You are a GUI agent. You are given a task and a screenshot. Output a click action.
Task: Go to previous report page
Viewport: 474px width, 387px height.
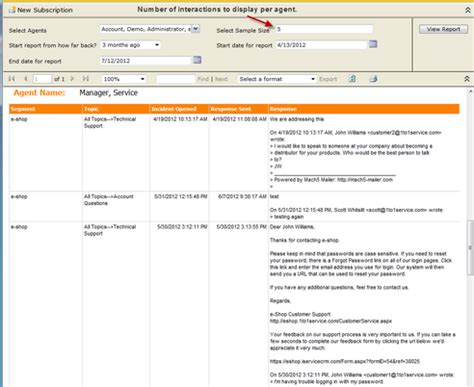[x=26, y=79]
